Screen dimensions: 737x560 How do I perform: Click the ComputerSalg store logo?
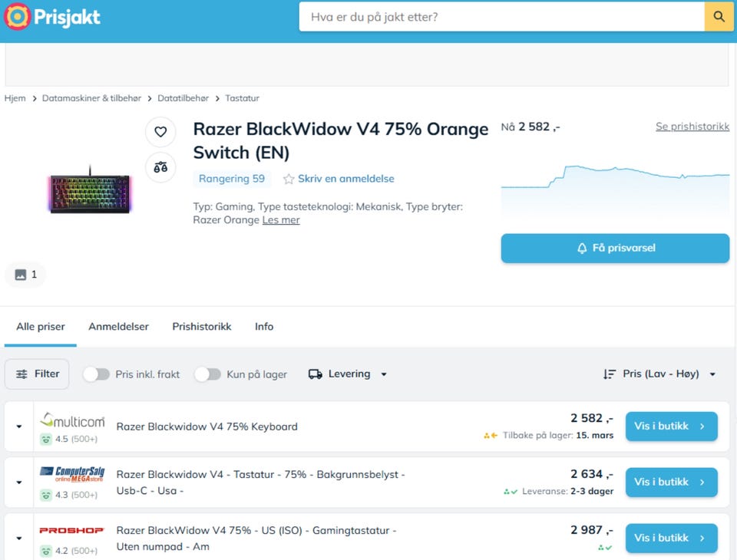72,475
